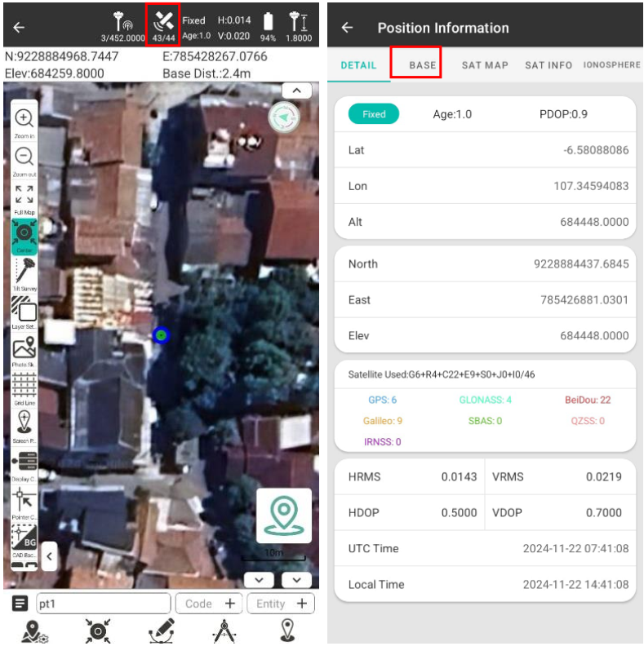This screenshot has width=644, height=655.
Task: Collapse the left toolbar with the arrow
Action: [x=49, y=556]
